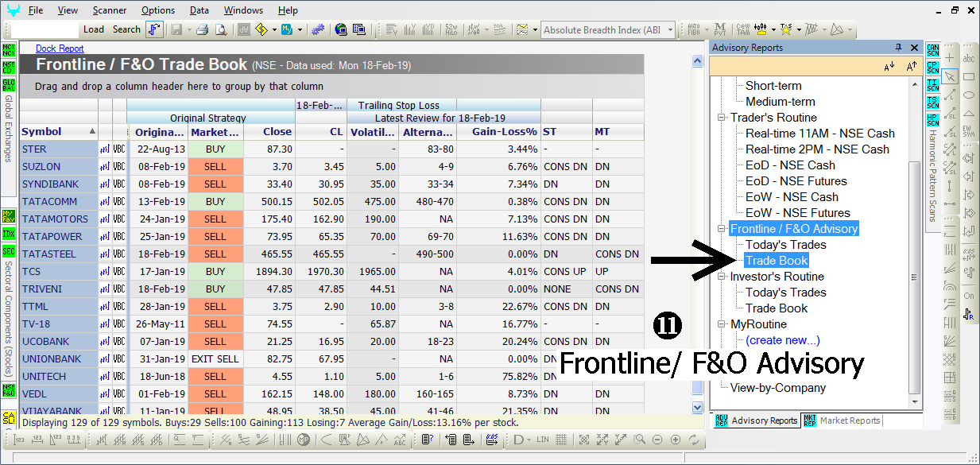
Task: Open the Options menu
Action: point(158,10)
